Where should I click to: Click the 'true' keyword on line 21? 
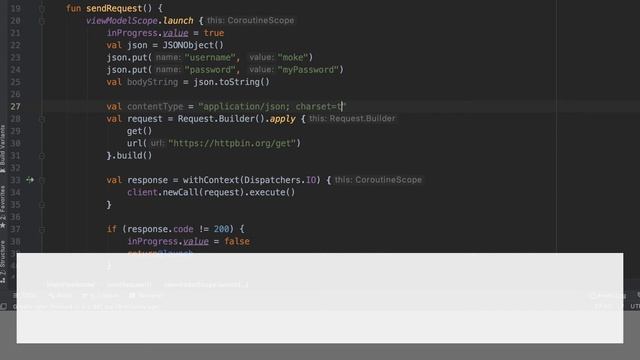click(214, 33)
